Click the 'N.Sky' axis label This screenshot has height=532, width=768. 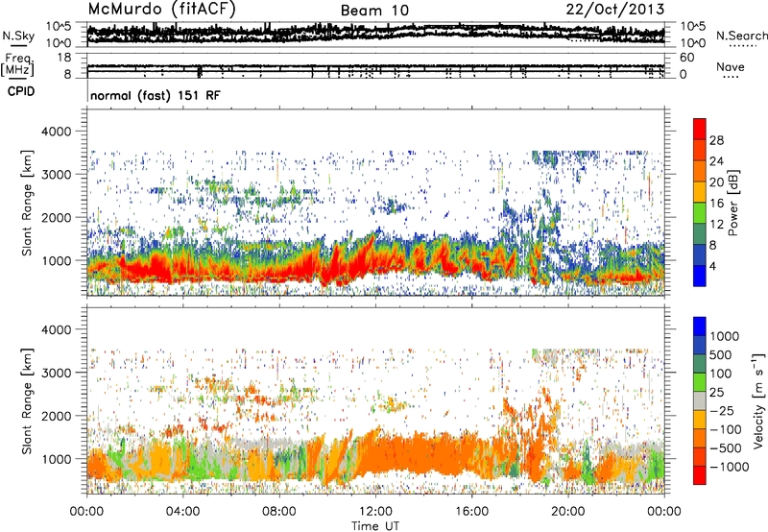tap(18, 36)
